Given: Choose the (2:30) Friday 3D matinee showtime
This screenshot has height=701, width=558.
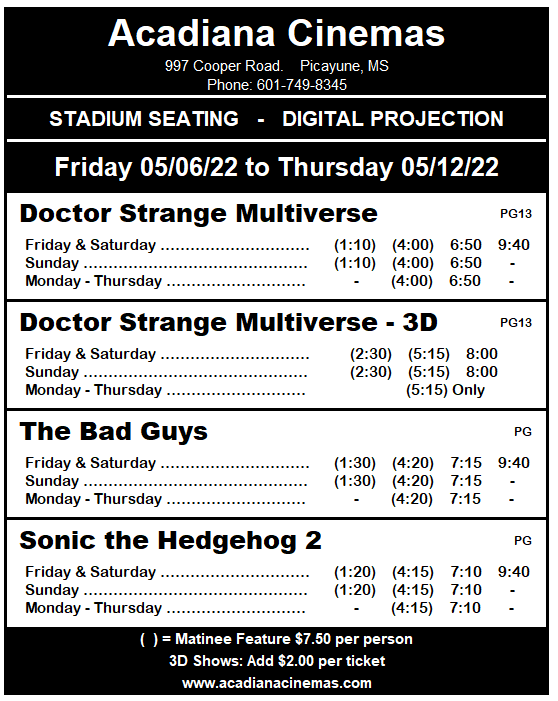Looking at the screenshot, I should click(371, 354).
